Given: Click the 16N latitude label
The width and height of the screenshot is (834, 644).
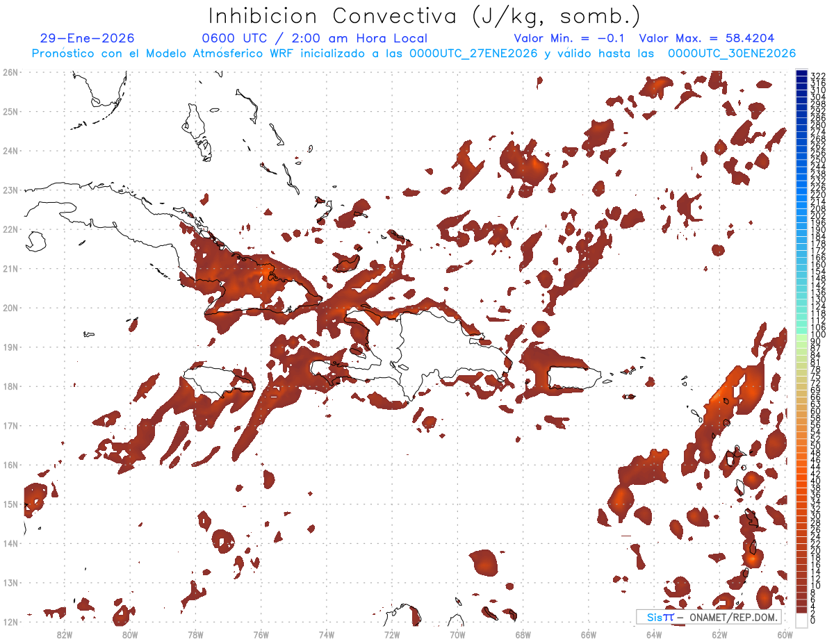Looking at the screenshot, I should (x=10, y=465).
